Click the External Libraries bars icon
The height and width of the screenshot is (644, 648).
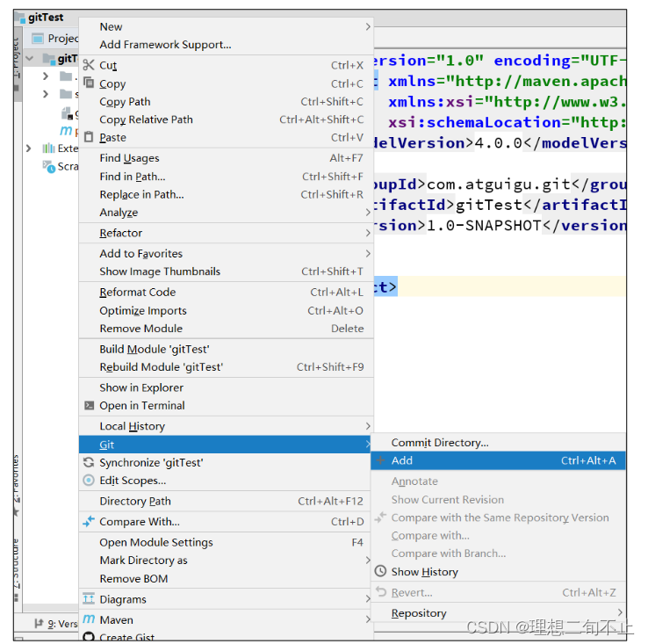[x=48, y=148]
